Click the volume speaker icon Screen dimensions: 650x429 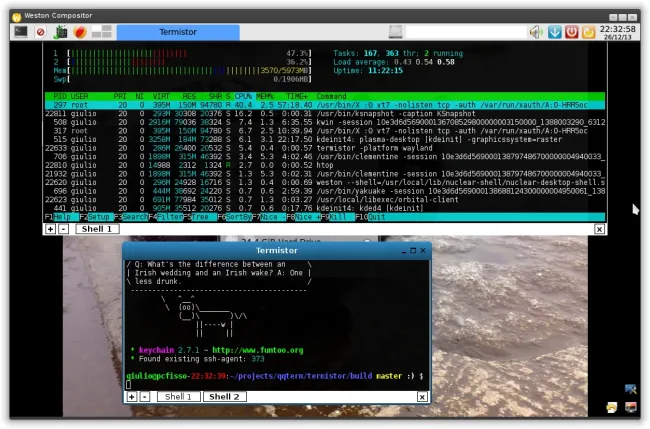tap(534, 32)
